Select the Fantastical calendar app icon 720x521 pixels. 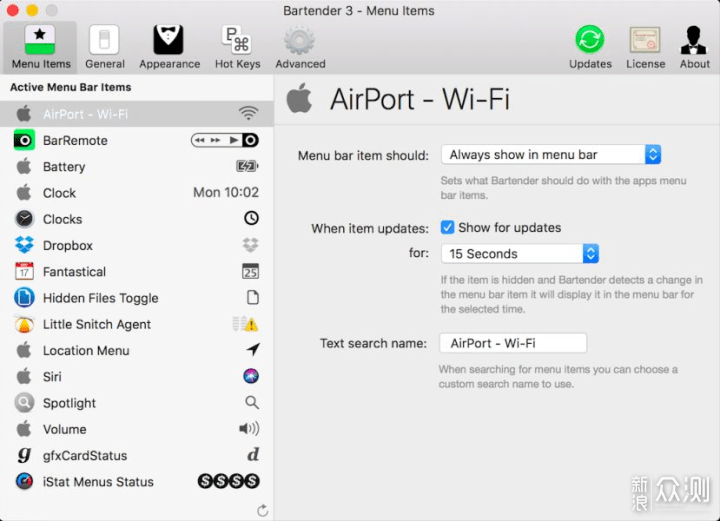[x=24, y=271]
